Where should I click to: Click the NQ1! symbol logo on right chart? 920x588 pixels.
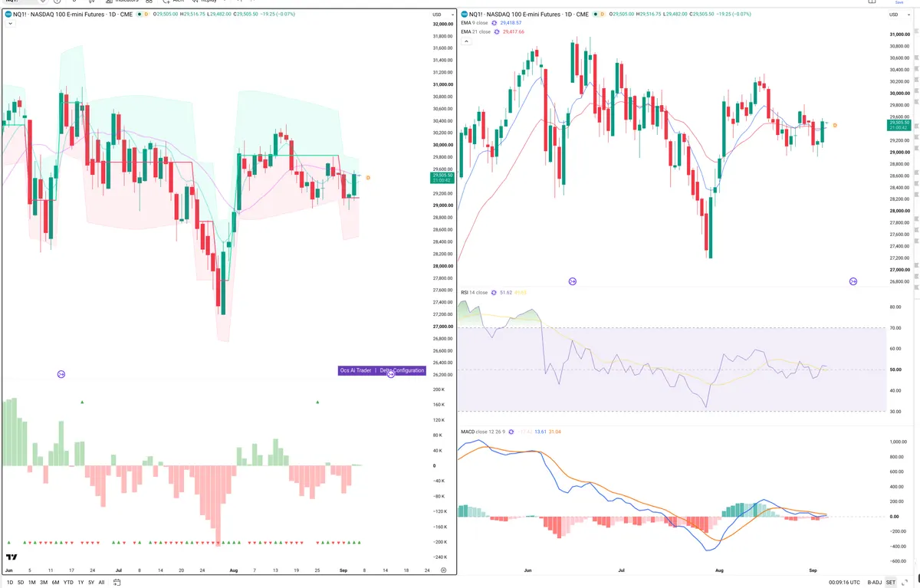[464, 14]
